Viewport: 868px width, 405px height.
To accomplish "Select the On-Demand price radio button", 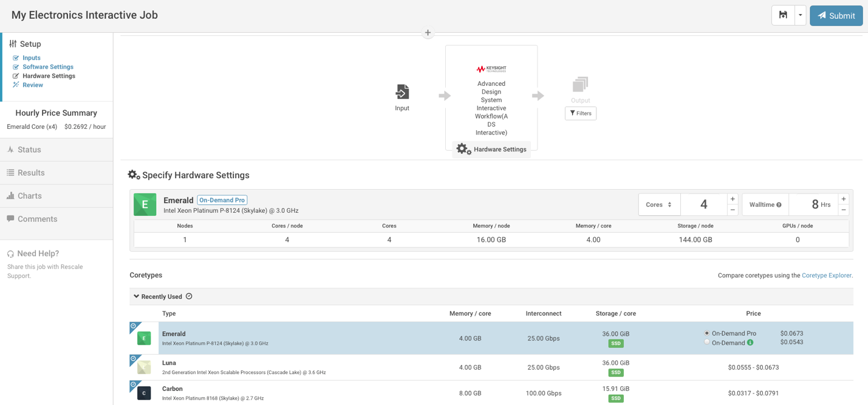I will 707,342.
